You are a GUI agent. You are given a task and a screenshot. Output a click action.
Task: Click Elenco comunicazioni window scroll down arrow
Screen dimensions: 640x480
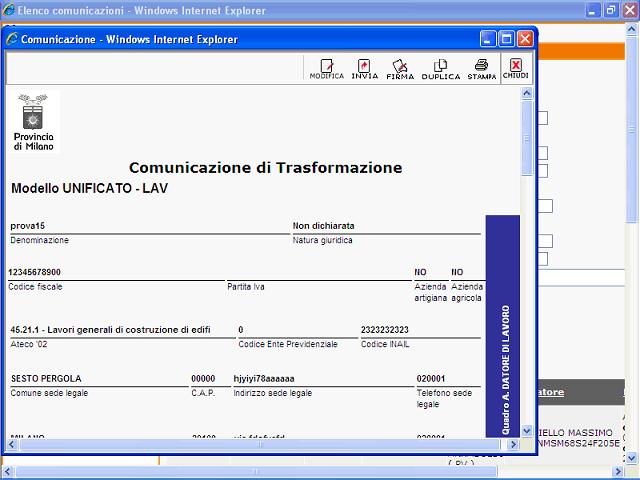click(631, 458)
